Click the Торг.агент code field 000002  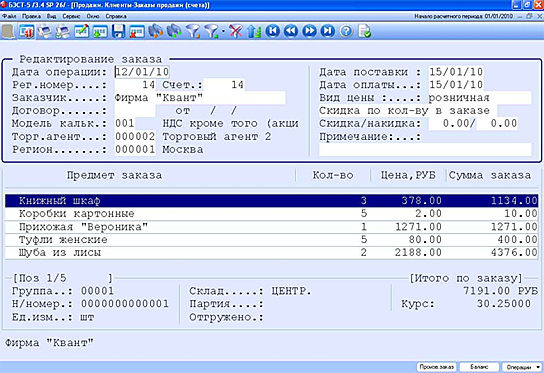(135, 137)
